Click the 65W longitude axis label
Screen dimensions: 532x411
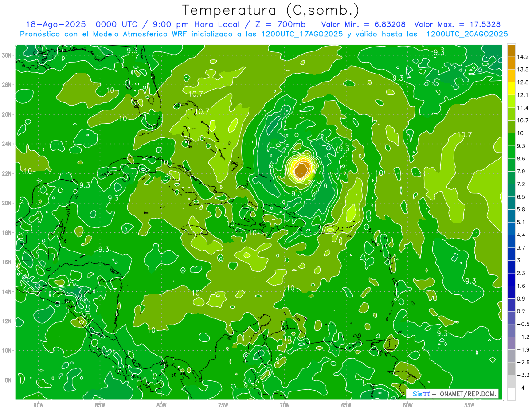click(x=346, y=405)
